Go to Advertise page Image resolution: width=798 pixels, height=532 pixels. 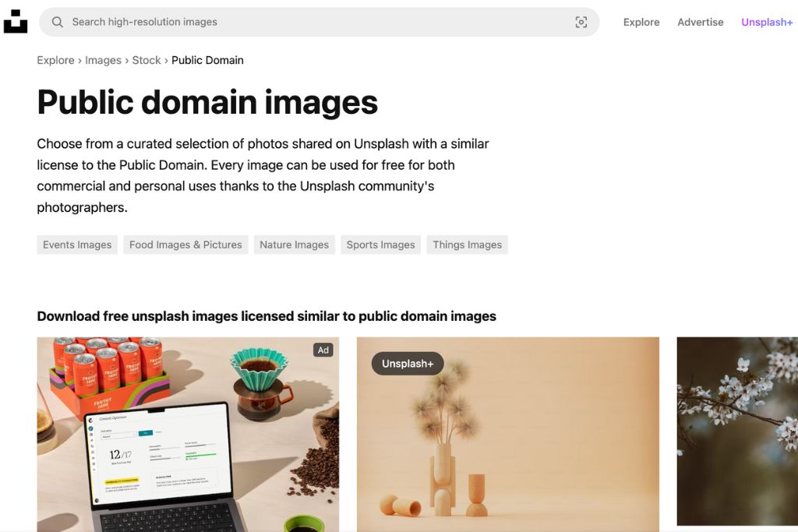700,22
